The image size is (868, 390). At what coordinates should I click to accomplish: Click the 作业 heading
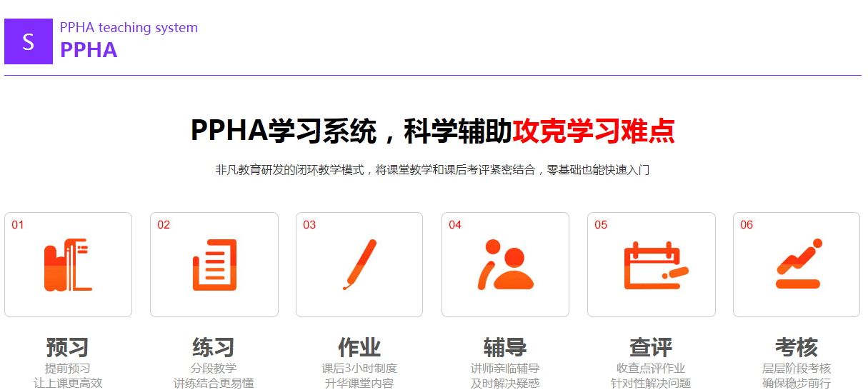tap(359, 348)
